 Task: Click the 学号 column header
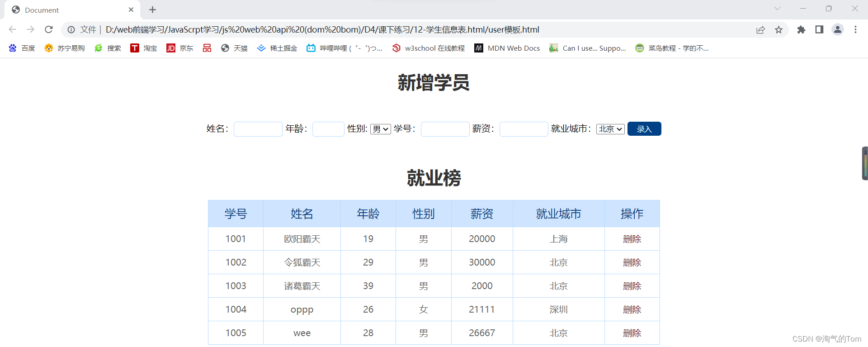coord(236,214)
